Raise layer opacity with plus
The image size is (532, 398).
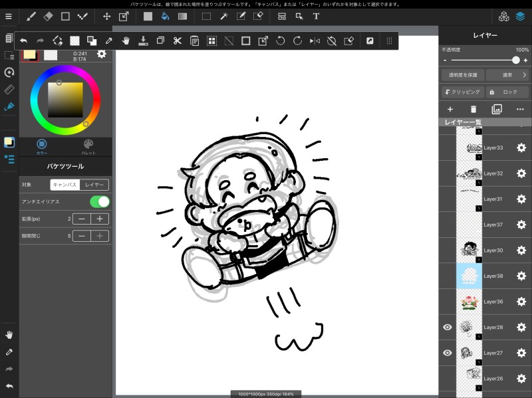click(x=525, y=60)
